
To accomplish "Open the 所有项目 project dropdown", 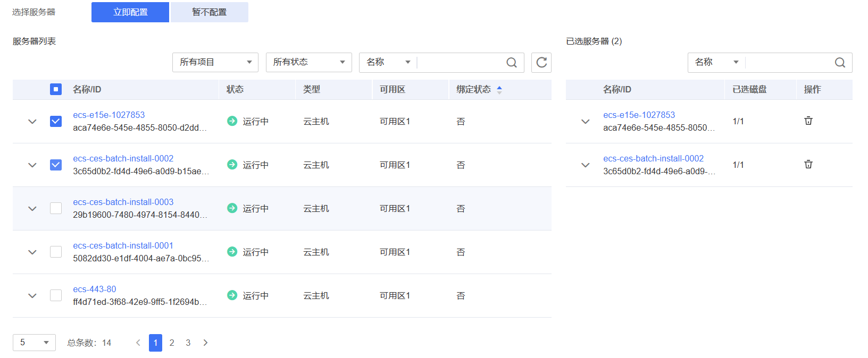I will click(215, 63).
